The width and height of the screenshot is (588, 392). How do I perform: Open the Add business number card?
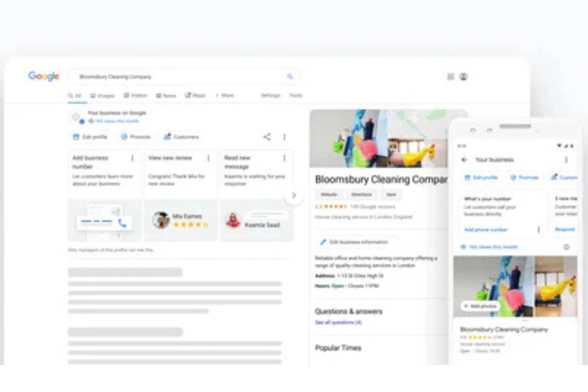click(x=105, y=195)
